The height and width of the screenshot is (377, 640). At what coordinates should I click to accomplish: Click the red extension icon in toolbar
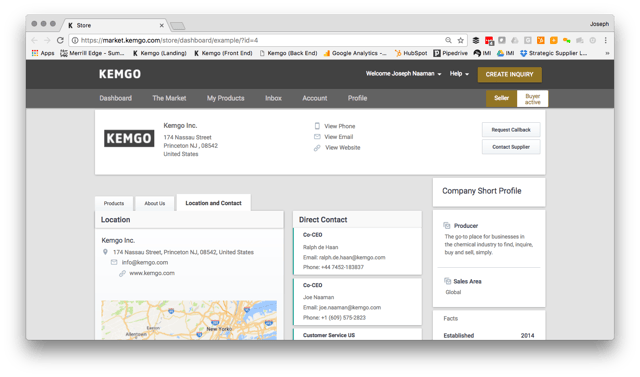(489, 40)
